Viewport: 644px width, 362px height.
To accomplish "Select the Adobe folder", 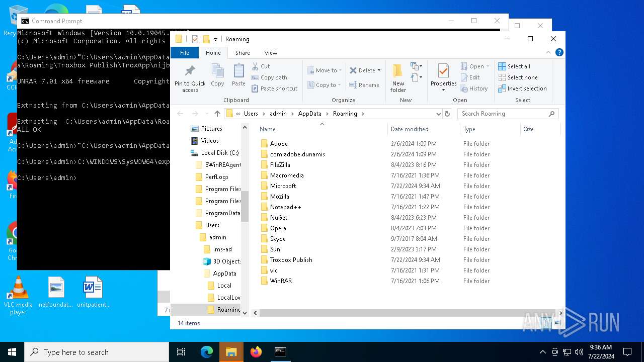I will 279,144.
